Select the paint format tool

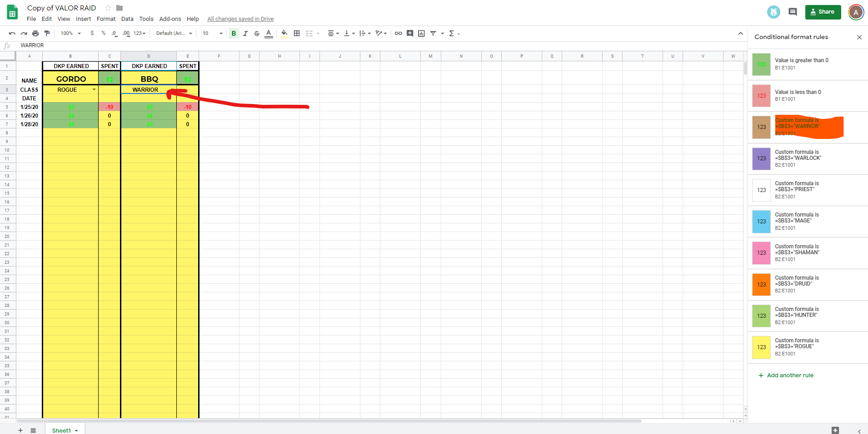(47, 33)
